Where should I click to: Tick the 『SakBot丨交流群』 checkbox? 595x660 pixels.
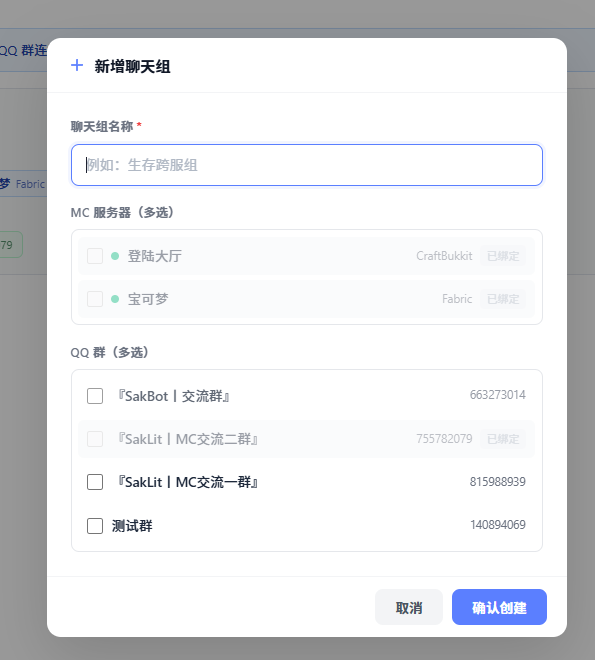pyautogui.click(x=95, y=396)
